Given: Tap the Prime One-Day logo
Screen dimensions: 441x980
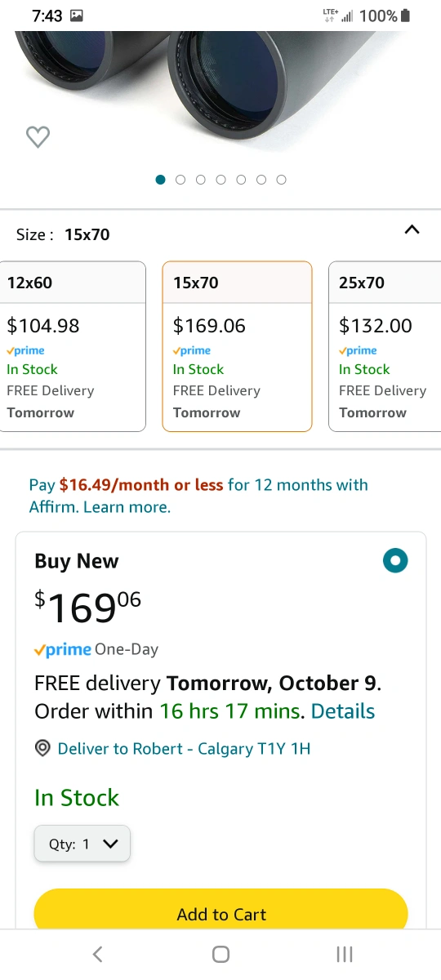Looking at the screenshot, I should (63, 650).
